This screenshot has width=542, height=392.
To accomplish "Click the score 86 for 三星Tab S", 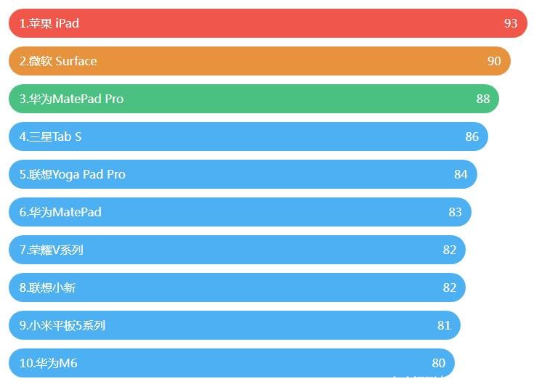I will tap(472, 136).
